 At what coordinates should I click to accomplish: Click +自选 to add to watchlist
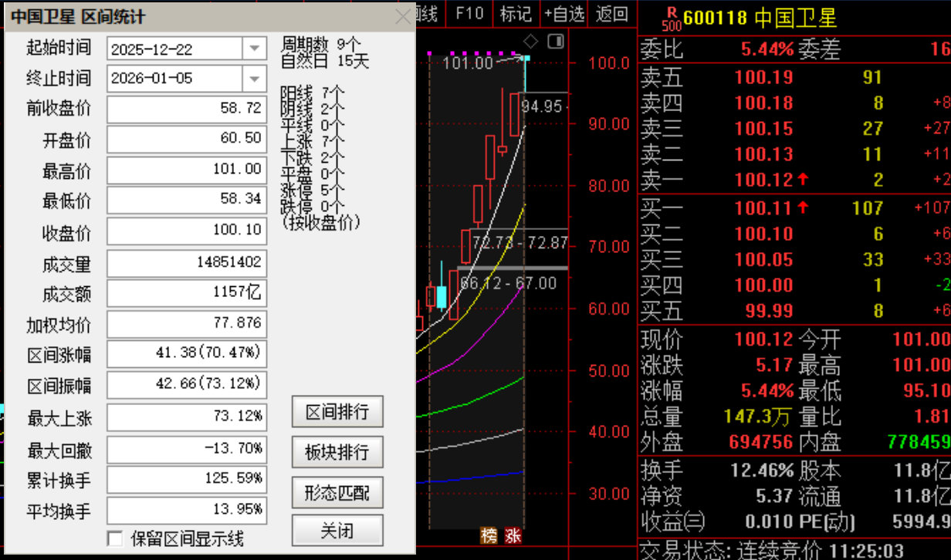click(563, 13)
